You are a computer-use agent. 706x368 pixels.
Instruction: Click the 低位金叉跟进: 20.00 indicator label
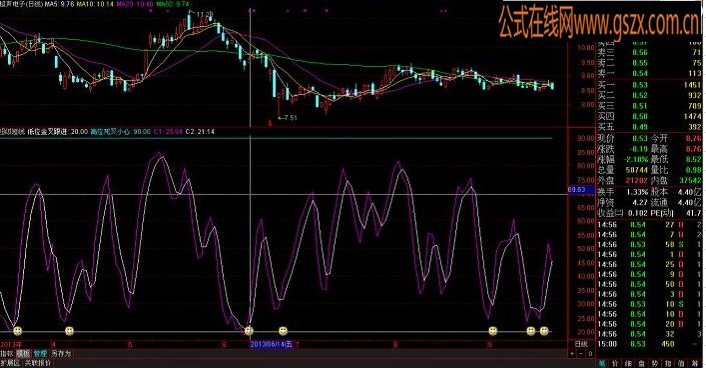[x=58, y=132]
